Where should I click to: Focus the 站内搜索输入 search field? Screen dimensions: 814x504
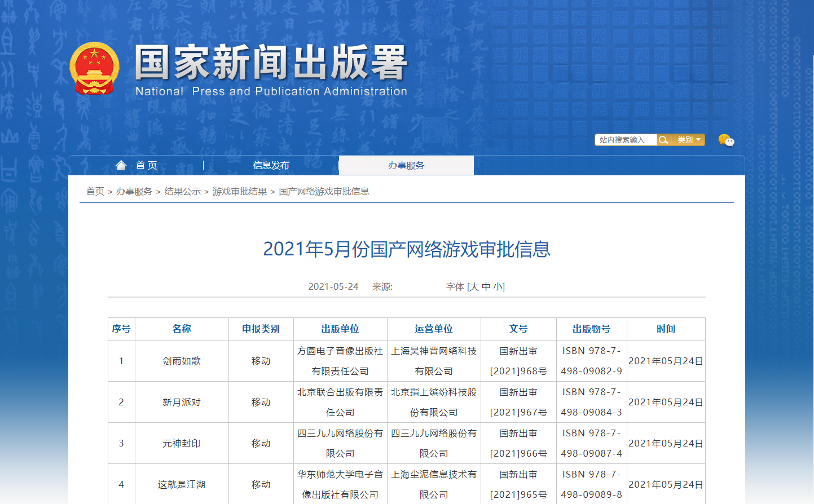pyautogui.click(x=625, y=140)
